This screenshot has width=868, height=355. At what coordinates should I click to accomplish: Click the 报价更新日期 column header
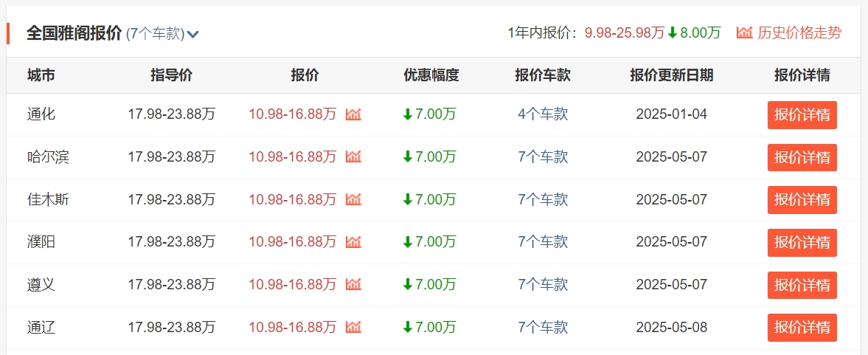[x=672, y=75]
